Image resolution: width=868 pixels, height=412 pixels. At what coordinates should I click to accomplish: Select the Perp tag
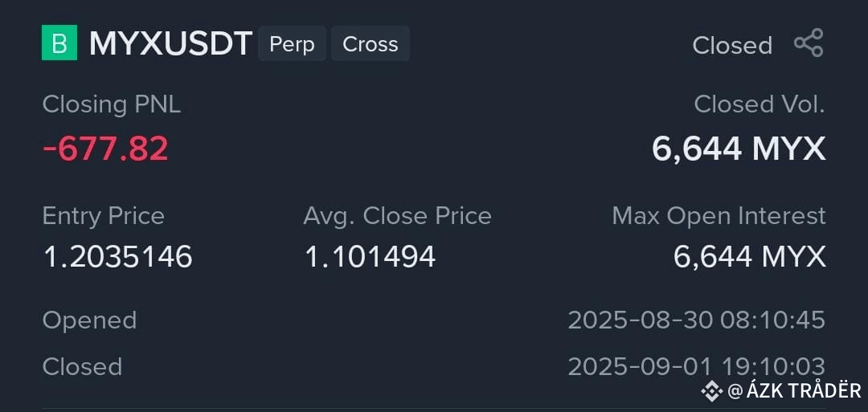point(292,43)
